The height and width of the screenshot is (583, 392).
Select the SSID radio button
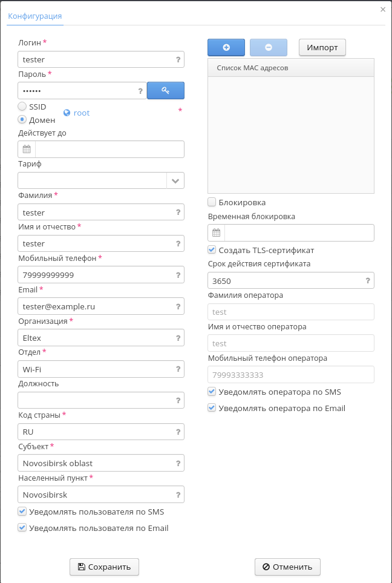coord(22,107)
